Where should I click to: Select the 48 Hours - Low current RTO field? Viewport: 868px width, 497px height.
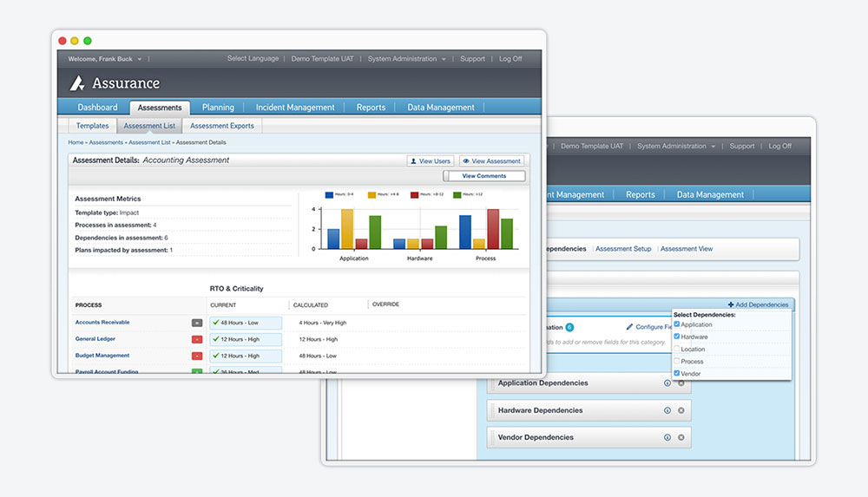coord(246,323)
